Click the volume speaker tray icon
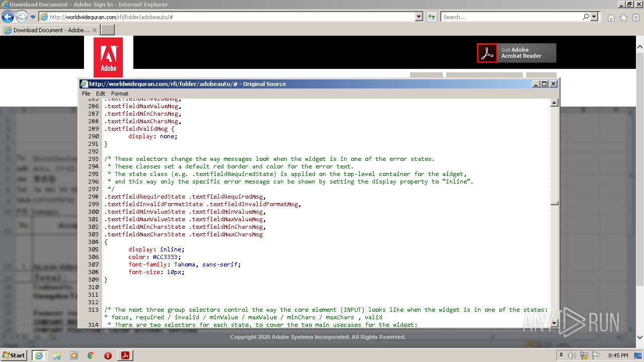Screen dimensions: 644x362 coord(572,355)
